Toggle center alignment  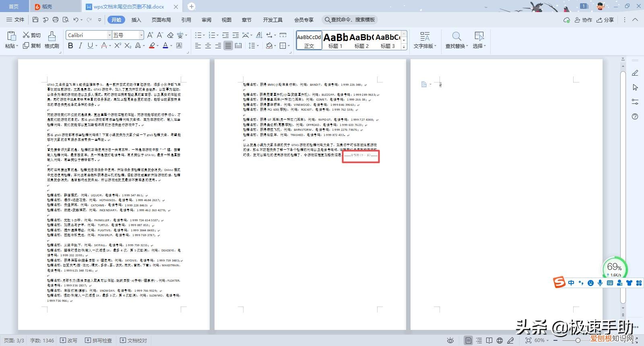pos(208,45)
